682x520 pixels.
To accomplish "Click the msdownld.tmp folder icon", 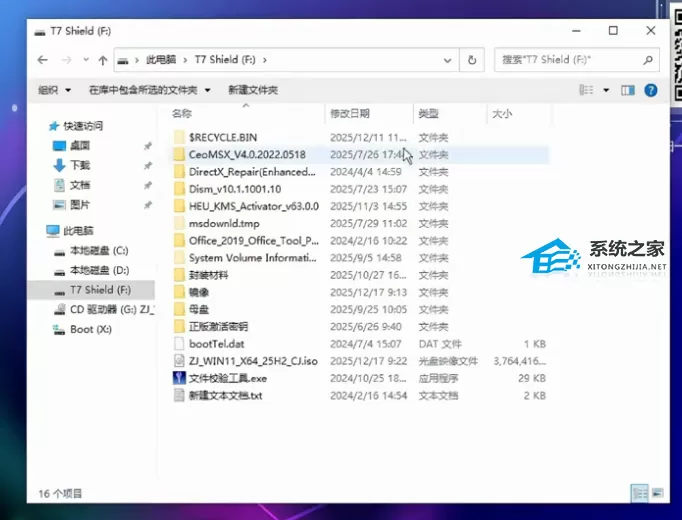I will [x=179, y=223].
